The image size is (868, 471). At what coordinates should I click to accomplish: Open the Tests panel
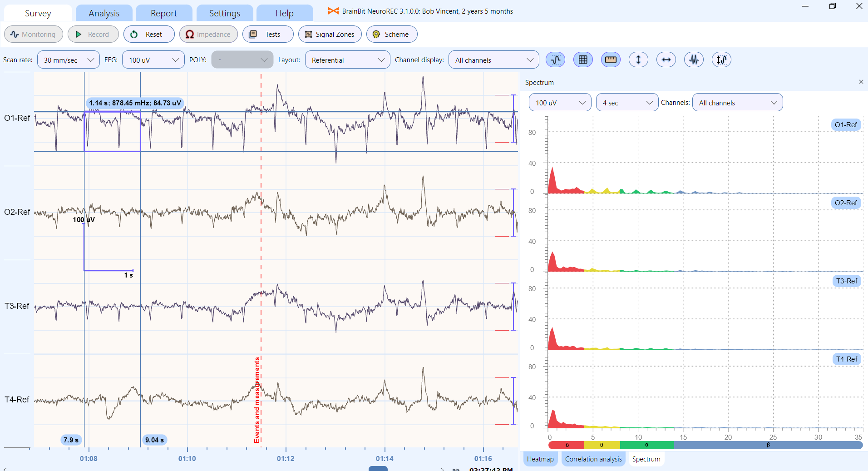[x=267, y=34]
